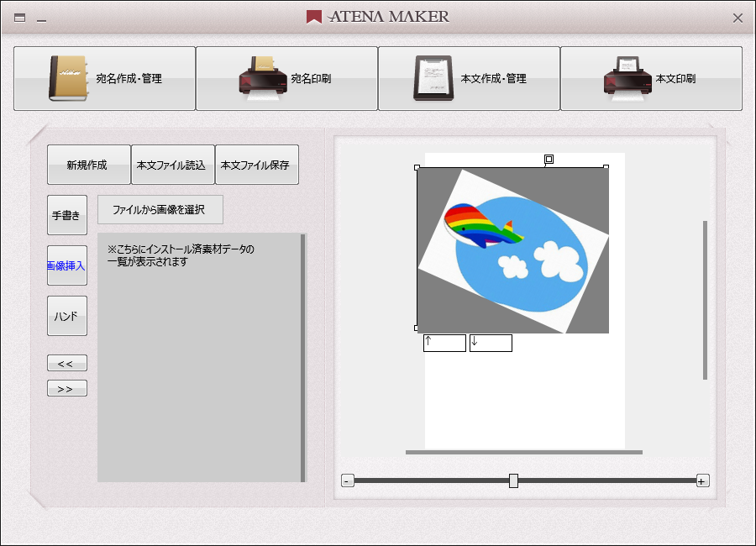Open 宛名作成・管理 address book tab
756x546 pixels.
pos(104,79)
